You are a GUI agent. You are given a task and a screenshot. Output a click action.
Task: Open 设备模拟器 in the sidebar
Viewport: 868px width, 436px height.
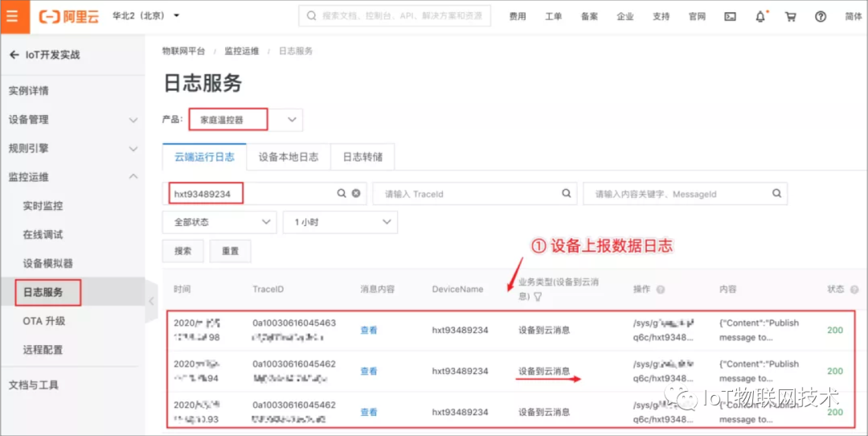(48, 263)
